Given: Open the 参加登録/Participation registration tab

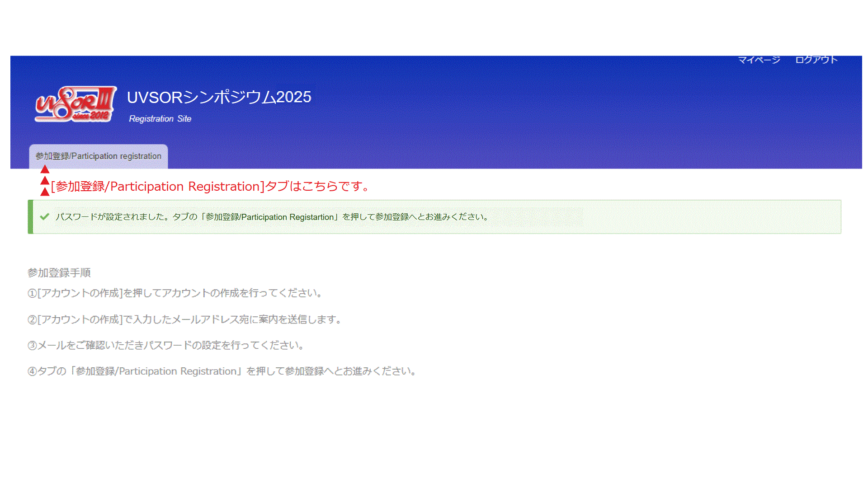Looking at the screenshot, I should [x=99, y=156].
